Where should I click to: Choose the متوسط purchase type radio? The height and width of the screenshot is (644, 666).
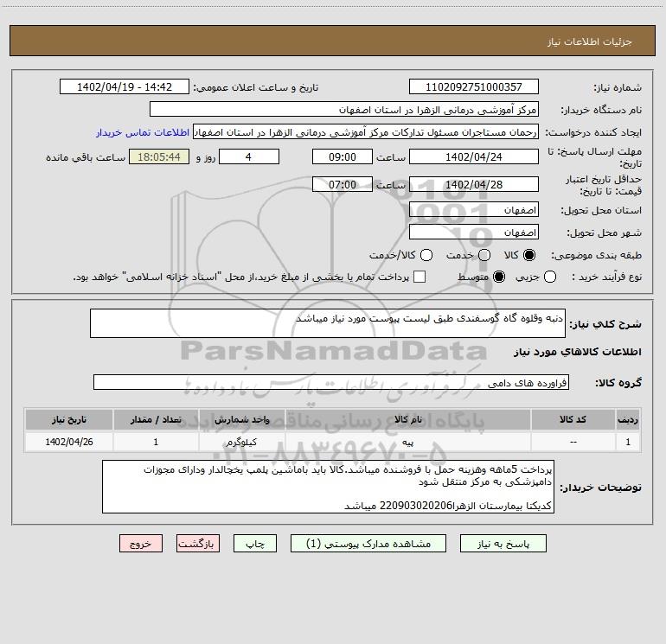(499, 277)
